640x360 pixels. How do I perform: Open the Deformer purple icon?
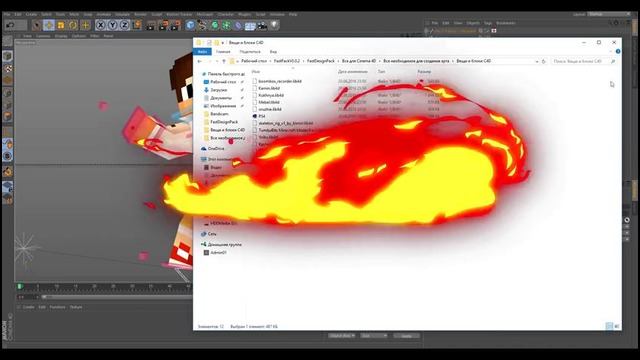point(238,25)
